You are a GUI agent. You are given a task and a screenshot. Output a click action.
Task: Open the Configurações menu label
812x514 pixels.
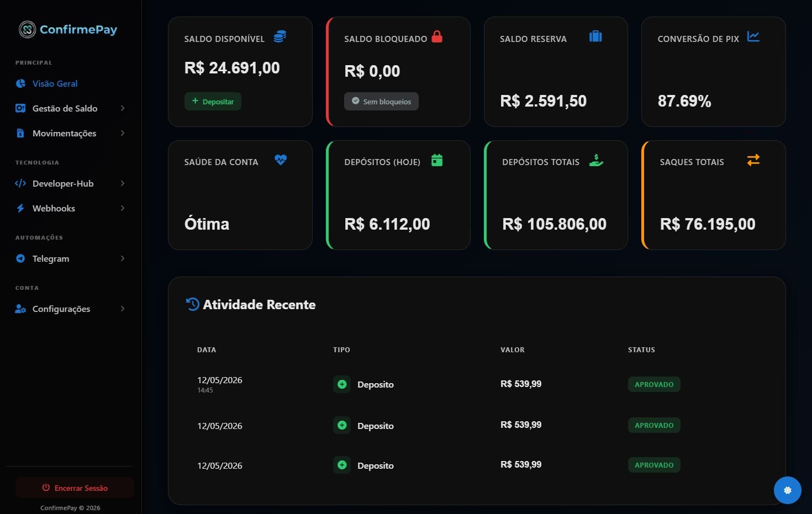tap(61, 309)
